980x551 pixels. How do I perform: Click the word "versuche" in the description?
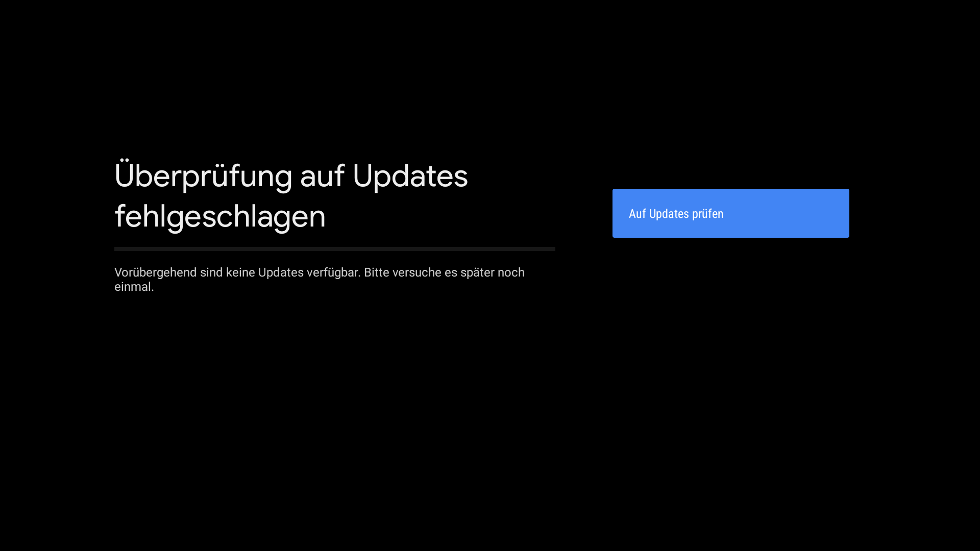[417, 272]
